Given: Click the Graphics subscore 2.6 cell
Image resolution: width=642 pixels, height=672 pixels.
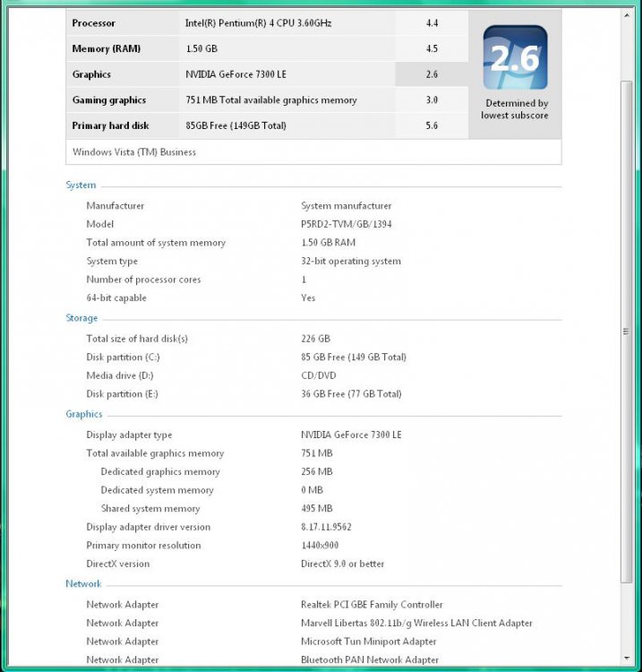Looking at the screenshot, I should [432, 74].
